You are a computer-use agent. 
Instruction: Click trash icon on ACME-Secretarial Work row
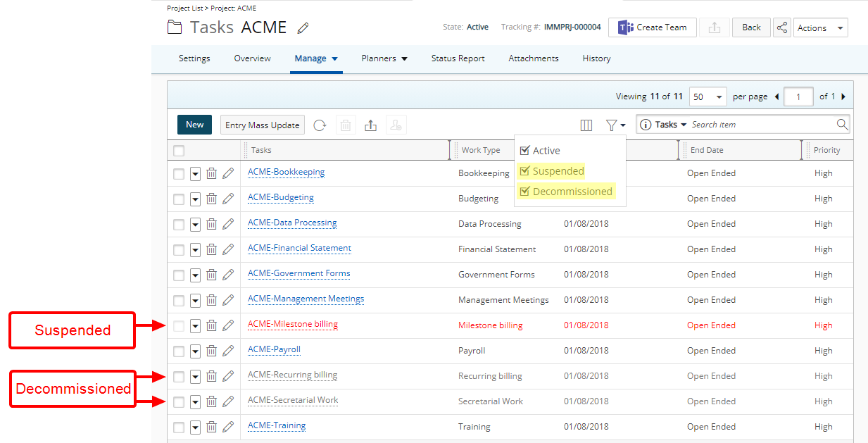(x=211, y=401)
